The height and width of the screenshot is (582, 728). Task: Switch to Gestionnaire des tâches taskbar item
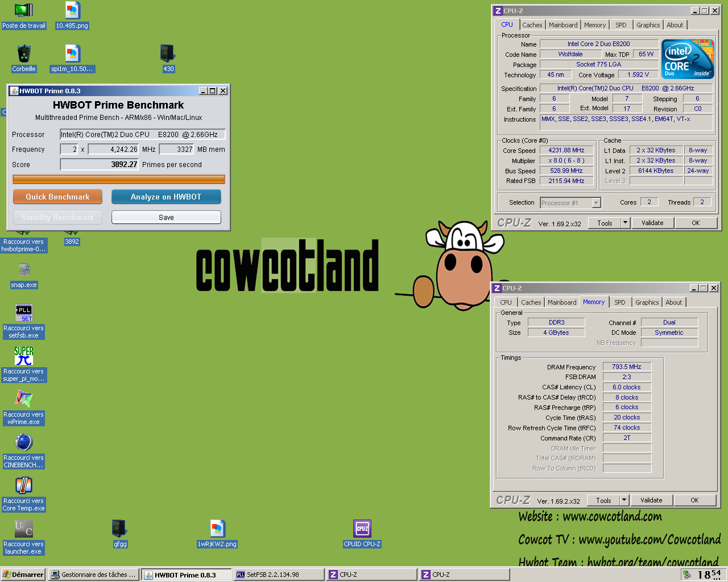(x=94, y=575)
